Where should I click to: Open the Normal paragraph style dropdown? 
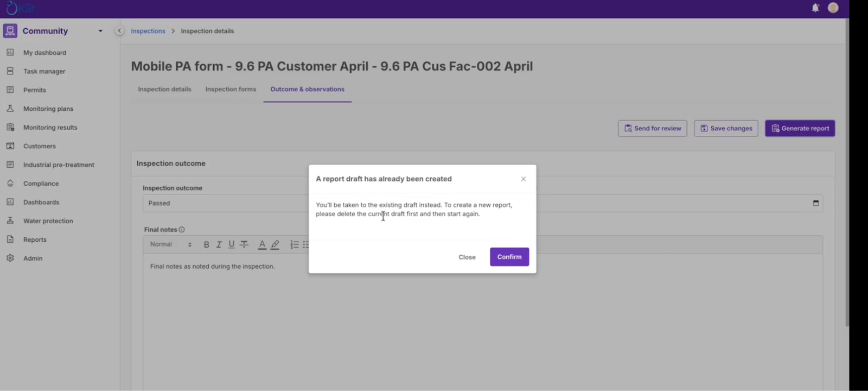(x=170, y=244)
